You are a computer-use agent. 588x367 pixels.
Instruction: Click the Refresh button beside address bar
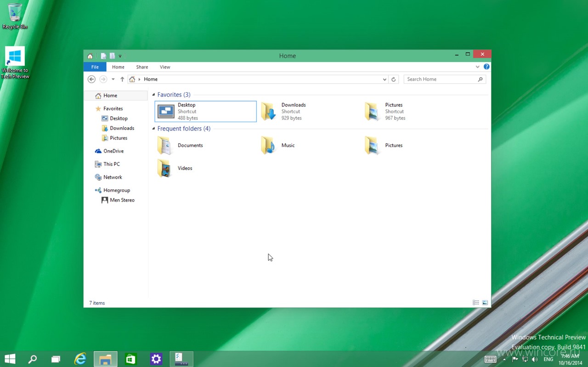tap(394, 79)
